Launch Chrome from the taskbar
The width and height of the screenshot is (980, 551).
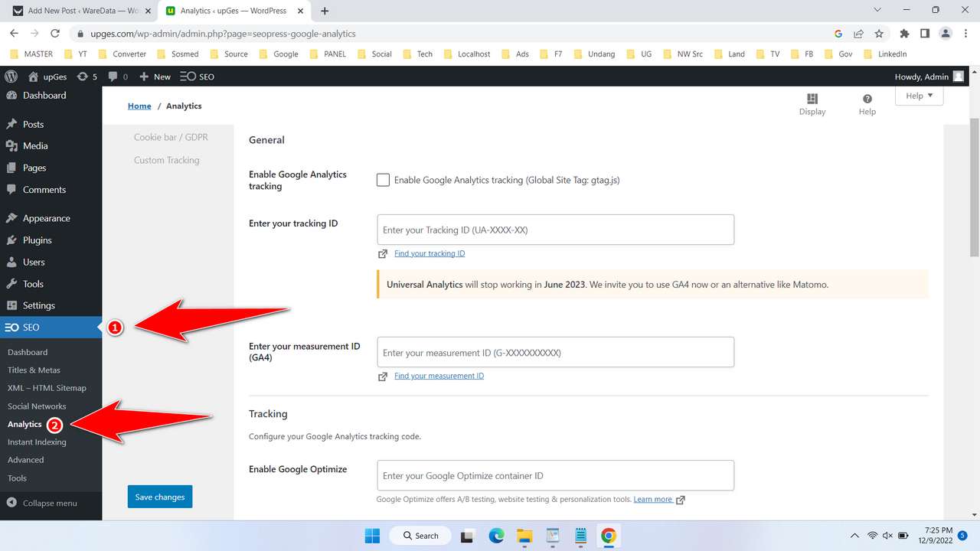click(608, 536)
